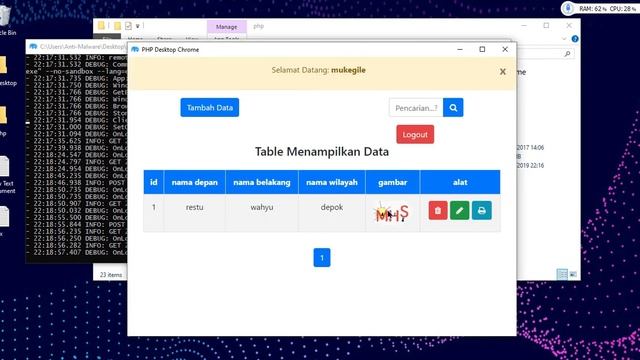Click the '23 items' status text in Explorer
The height and width of the screenshot is (360, 640).
coord(111,275)
